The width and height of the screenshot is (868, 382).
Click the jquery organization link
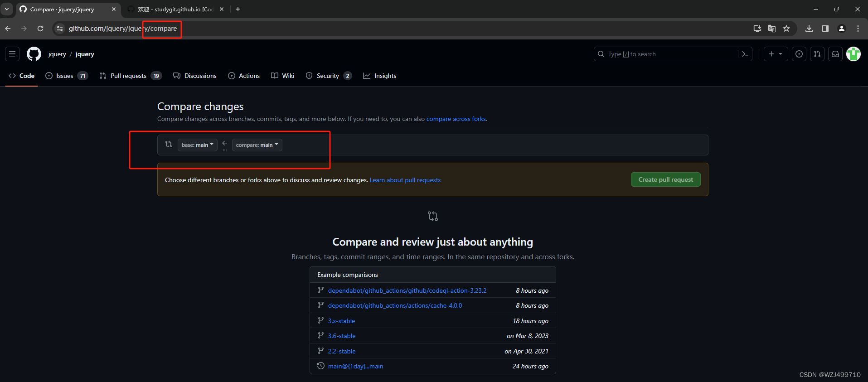point(57,54)
